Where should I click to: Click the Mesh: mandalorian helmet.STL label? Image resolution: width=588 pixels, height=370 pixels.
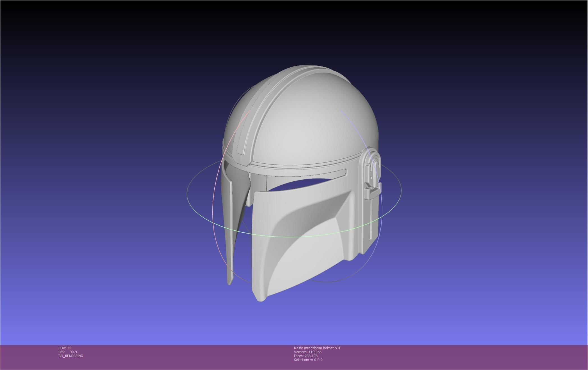click(317, 348)
